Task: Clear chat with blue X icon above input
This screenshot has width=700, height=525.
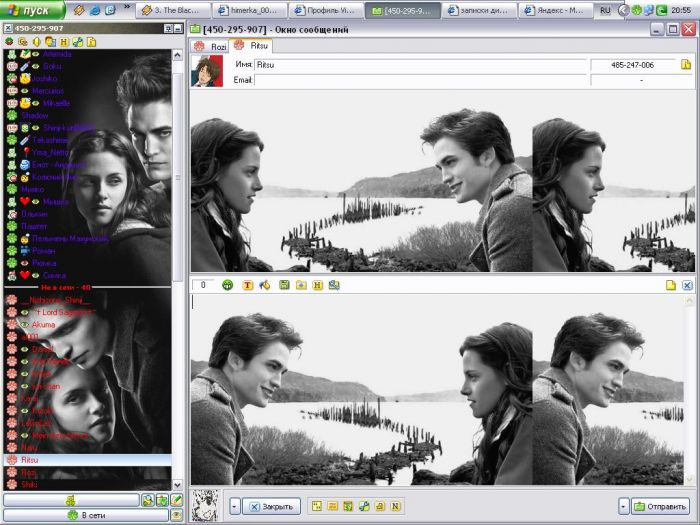Action: pos(687,285)
